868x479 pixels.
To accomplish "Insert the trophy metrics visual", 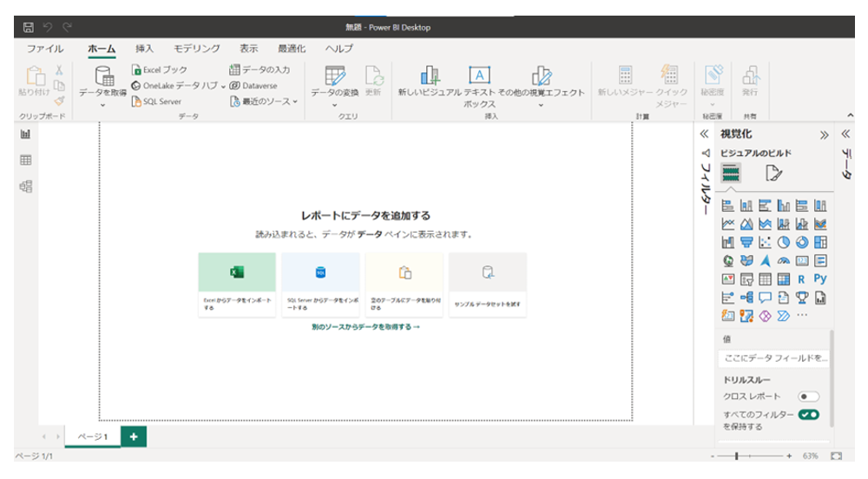I will 802,298.
